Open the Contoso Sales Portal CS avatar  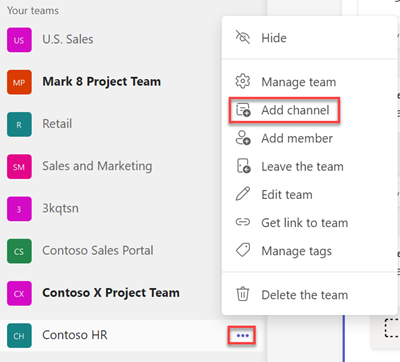tap(19, 251)
